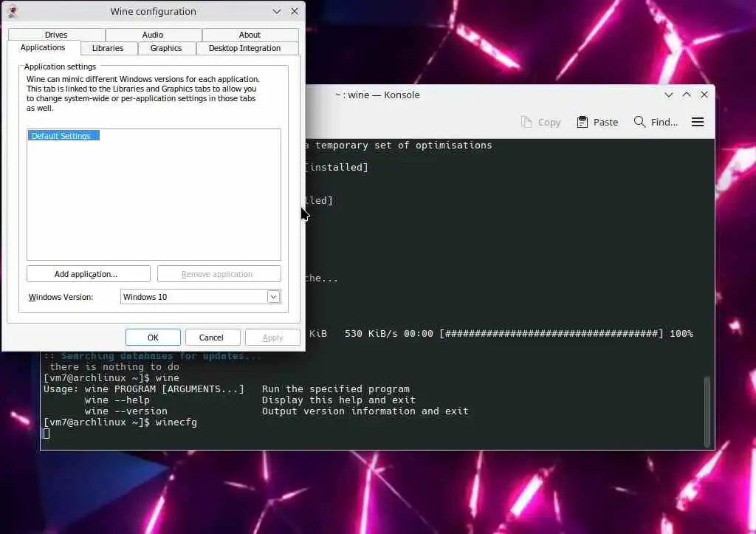This screenshot has height=534, width=756.
Task: Close the Konsole window
Action: point(704,95)
